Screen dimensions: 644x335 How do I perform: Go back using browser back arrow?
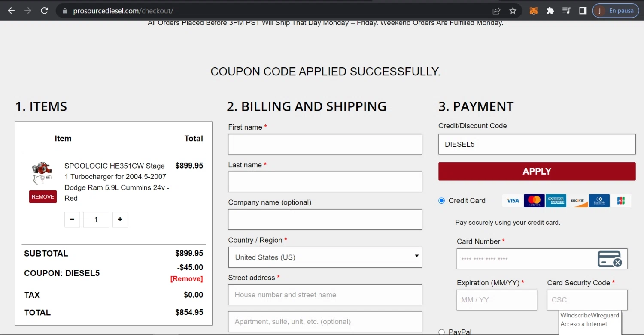tap(11, 11)
